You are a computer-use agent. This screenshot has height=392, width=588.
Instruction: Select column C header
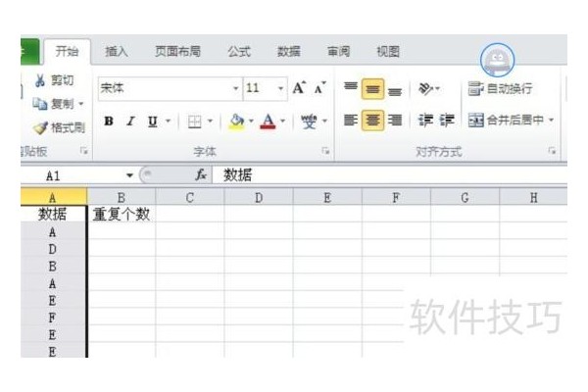coord(190,197)
